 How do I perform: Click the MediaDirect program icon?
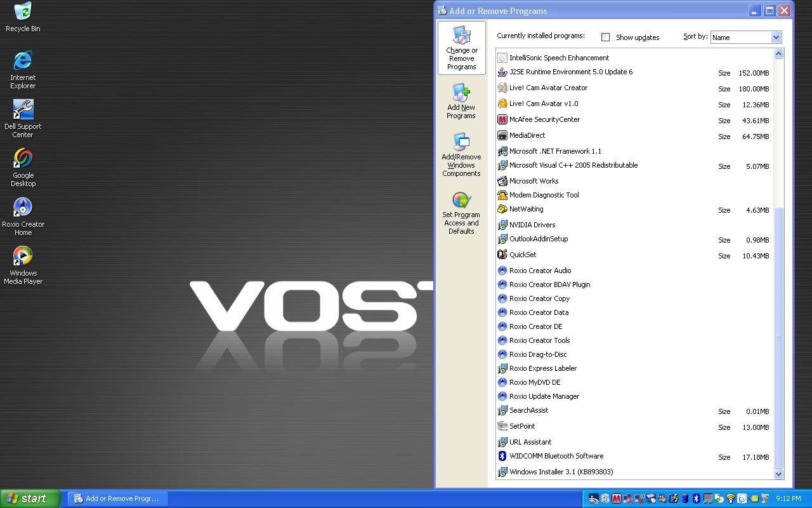tap(502, 136)
